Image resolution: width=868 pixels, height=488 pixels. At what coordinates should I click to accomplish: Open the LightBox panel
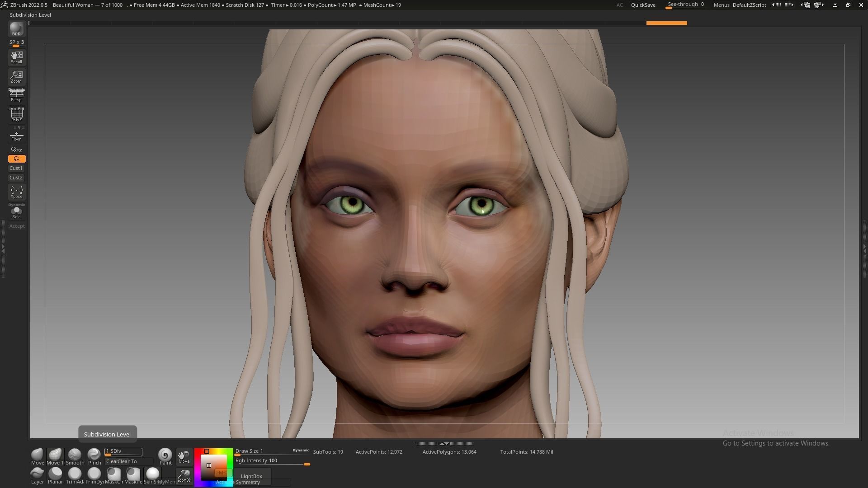point(251,476)
